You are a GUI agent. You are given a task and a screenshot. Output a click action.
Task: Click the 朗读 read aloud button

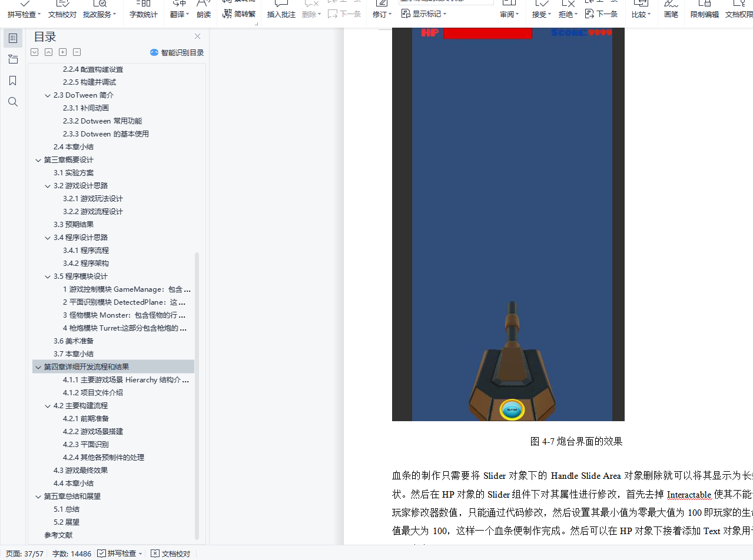tap(204, 14)
